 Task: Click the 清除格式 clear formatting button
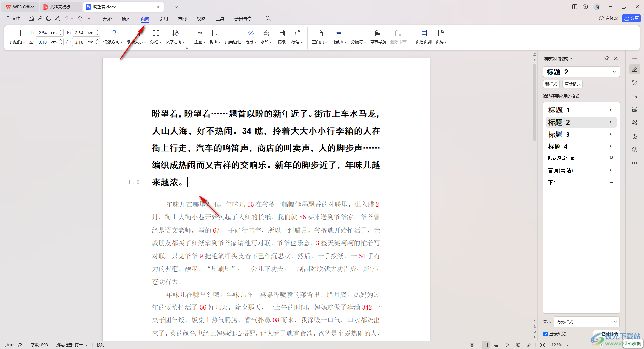(572, 84)
